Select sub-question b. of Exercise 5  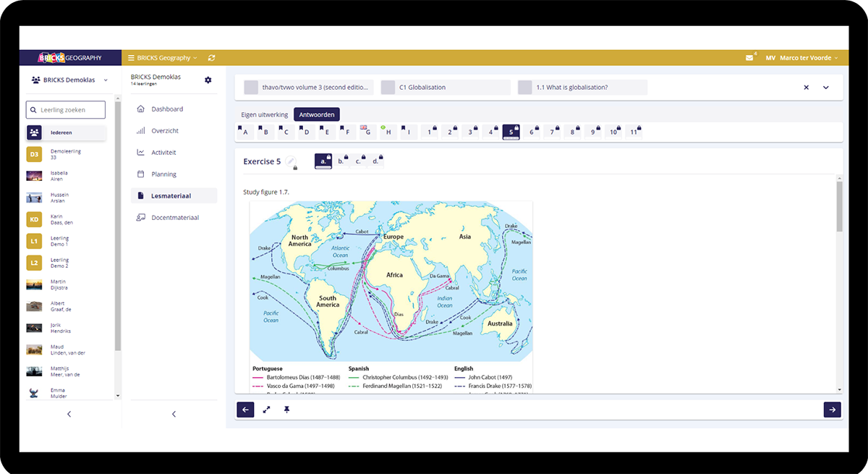click(341, 161)
